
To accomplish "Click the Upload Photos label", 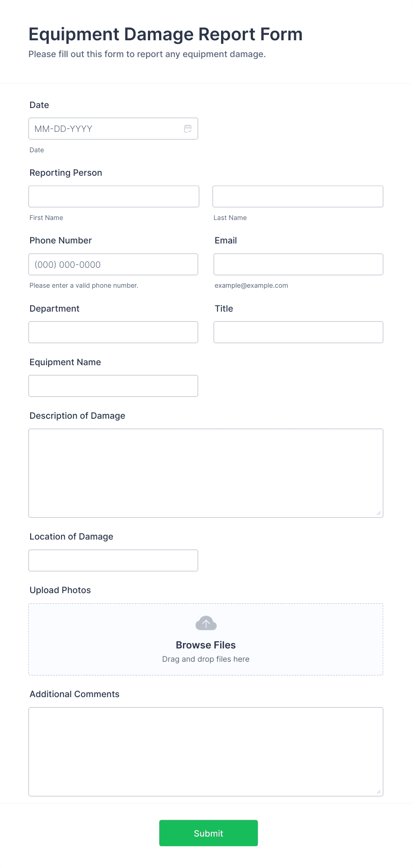I will tap(60, 590).
